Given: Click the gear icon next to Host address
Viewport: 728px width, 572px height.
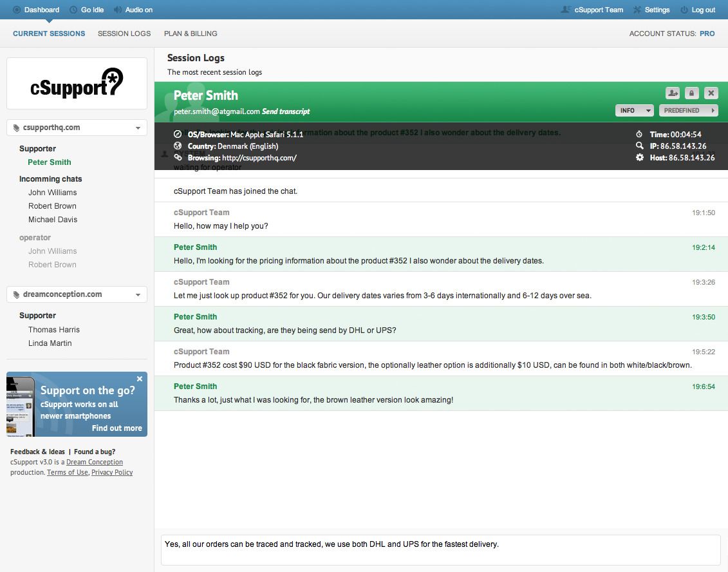Looking at the screenshot, I should 639,157.
